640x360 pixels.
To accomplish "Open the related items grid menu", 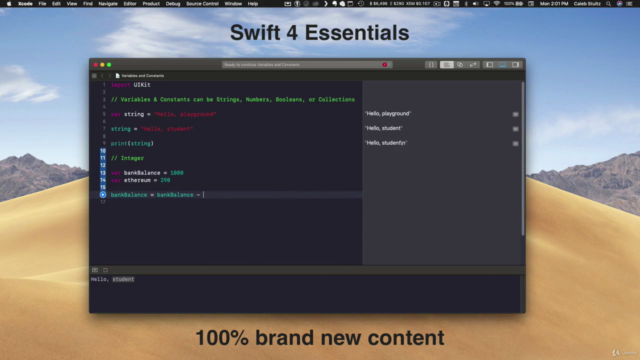I will tap(94, 76).
